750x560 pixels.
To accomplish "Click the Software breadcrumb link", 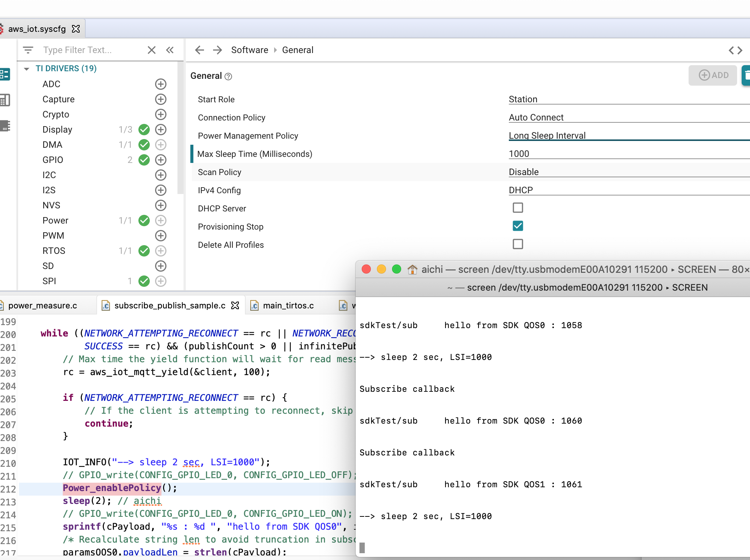I will 249,50.
